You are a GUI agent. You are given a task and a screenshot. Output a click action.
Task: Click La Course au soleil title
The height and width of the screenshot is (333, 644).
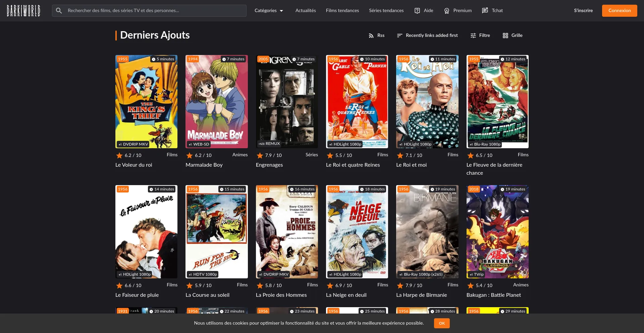tap(208, 295)
